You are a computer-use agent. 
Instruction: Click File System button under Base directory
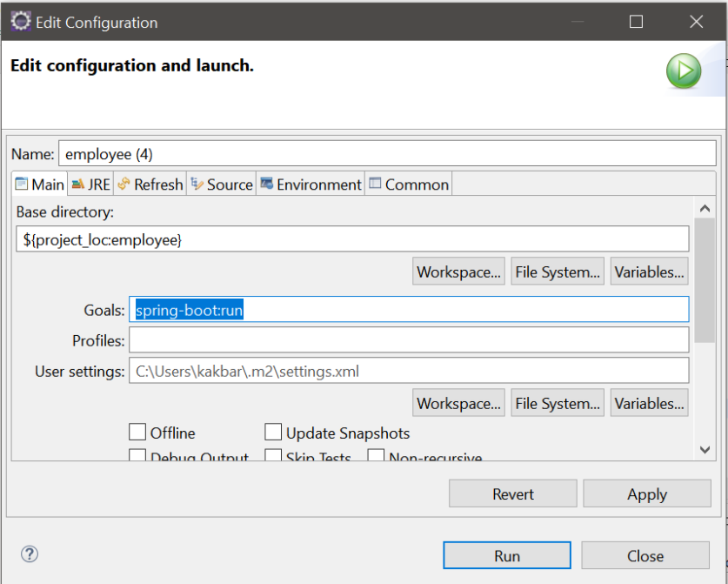(x=558, y=272)
